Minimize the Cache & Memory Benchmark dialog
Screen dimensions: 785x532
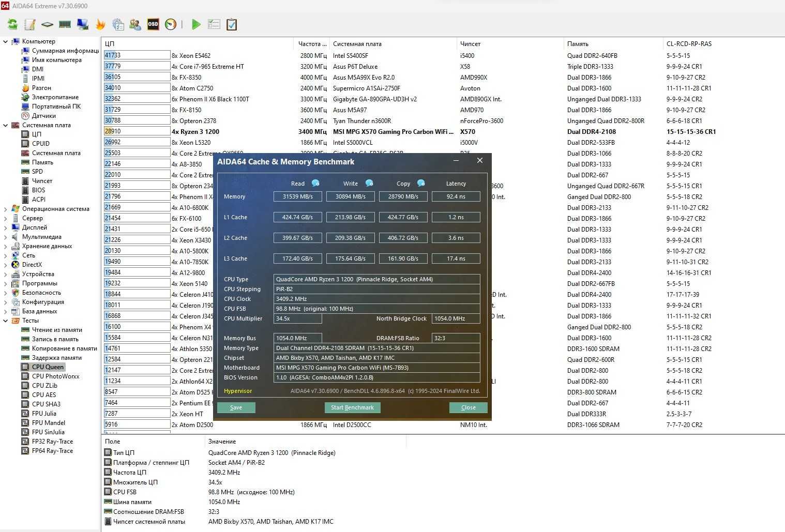(456, 161)
